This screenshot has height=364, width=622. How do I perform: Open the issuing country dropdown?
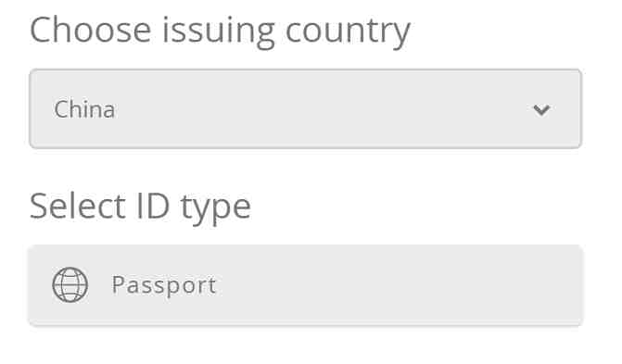click(306, 108)
